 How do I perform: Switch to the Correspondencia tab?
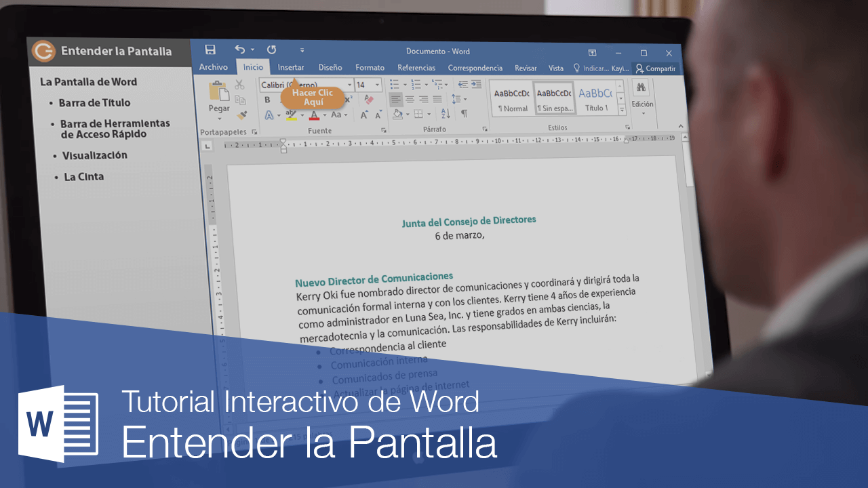pos(475,68)
